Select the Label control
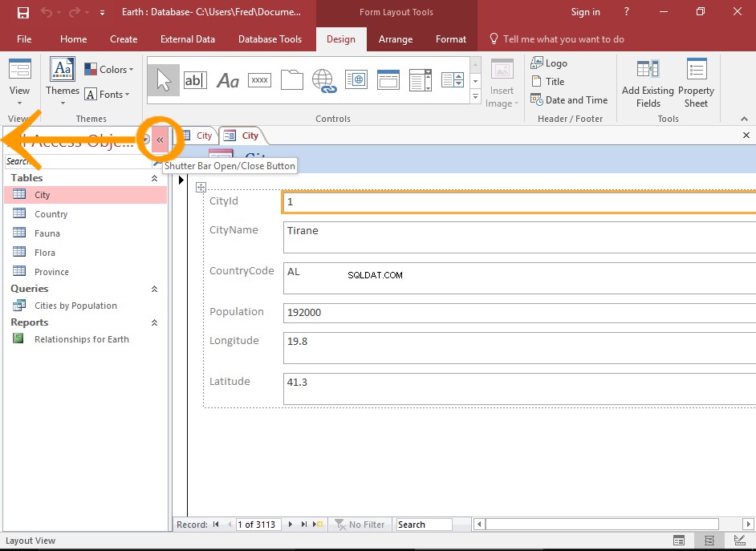This screenshot has width=756, height=551. coord(228,80)
